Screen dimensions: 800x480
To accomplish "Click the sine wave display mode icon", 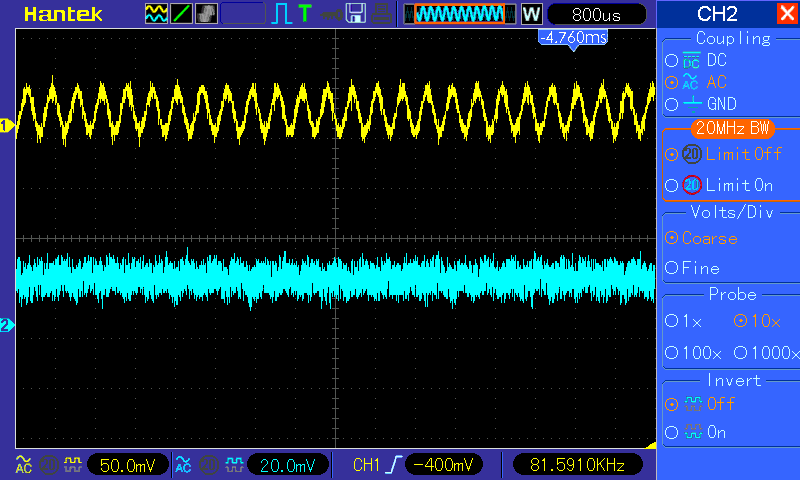I will click(x=156, y=14).
